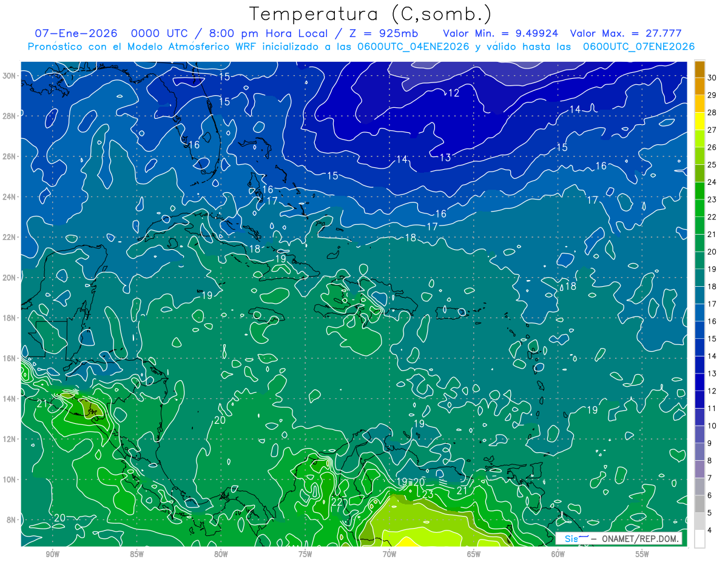
Task: Click the title "Temperatura (C,somb.)"
Action: (370, 14)
